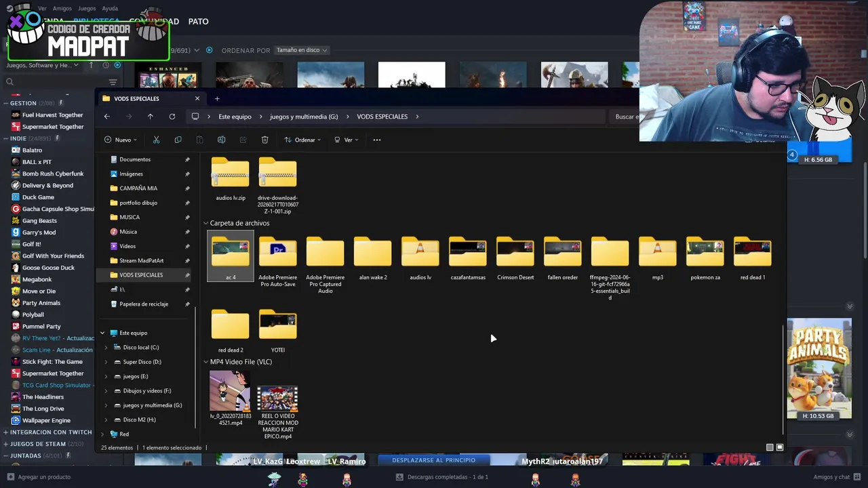Open Stream MadPatArt quick access folder
Viewport: 868px width, 488px height.
pos(141,260)
